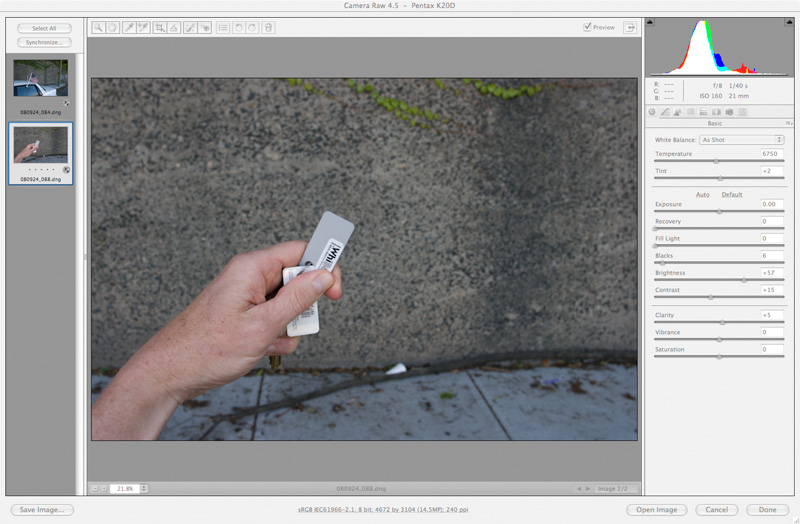800x524 pixels.
Task: Switch to the Detail tab
Action: pyautogui.click(x=677, y=112)
